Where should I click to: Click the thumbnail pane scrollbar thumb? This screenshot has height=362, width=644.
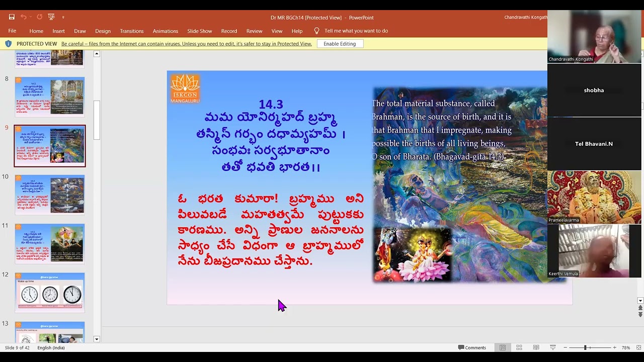point(97,120)
